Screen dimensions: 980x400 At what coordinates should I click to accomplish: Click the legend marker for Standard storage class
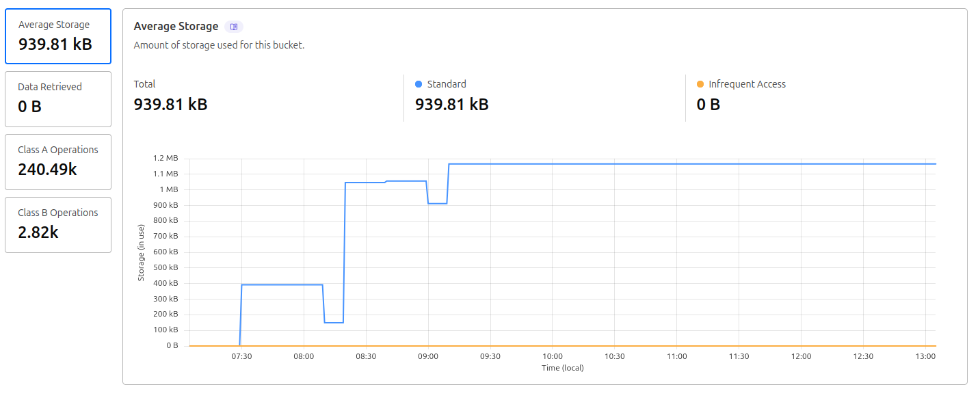(418, 84)
